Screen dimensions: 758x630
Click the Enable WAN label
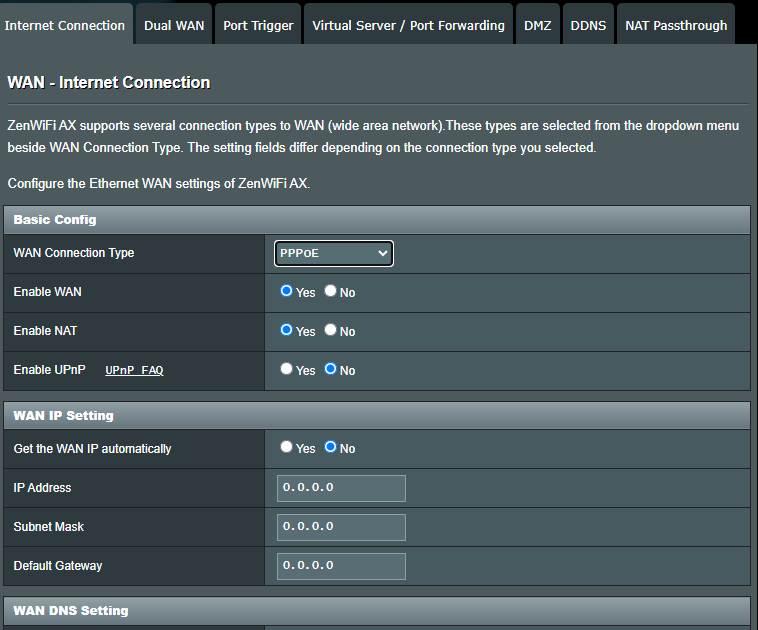pos(47,292)
